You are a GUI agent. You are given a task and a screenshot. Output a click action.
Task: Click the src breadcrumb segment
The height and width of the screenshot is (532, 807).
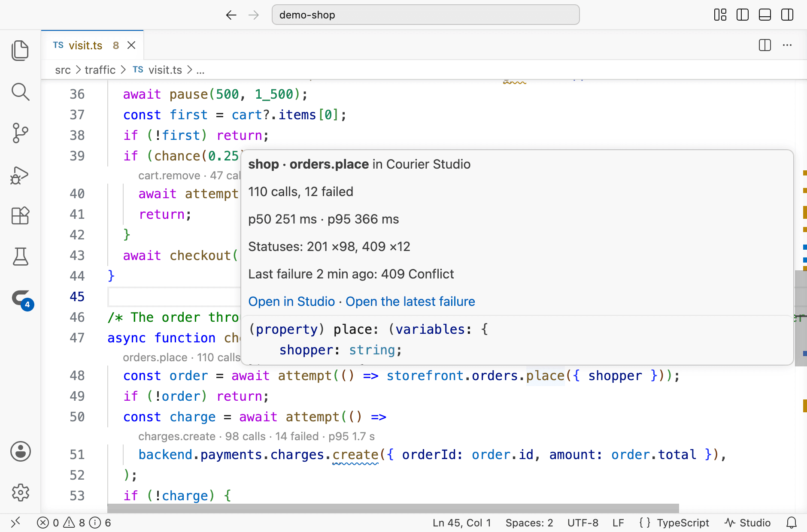tap(63, 70)
